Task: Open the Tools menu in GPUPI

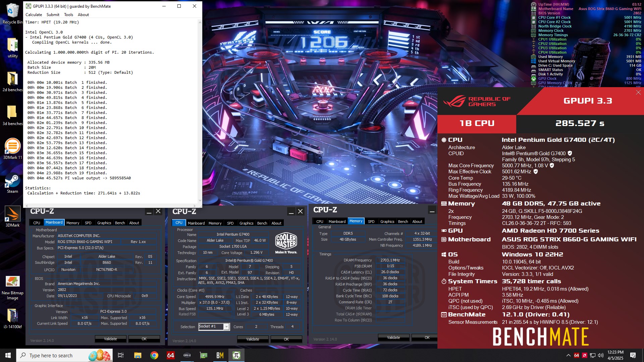Action: pyautogui.click(x=68, y=15)
